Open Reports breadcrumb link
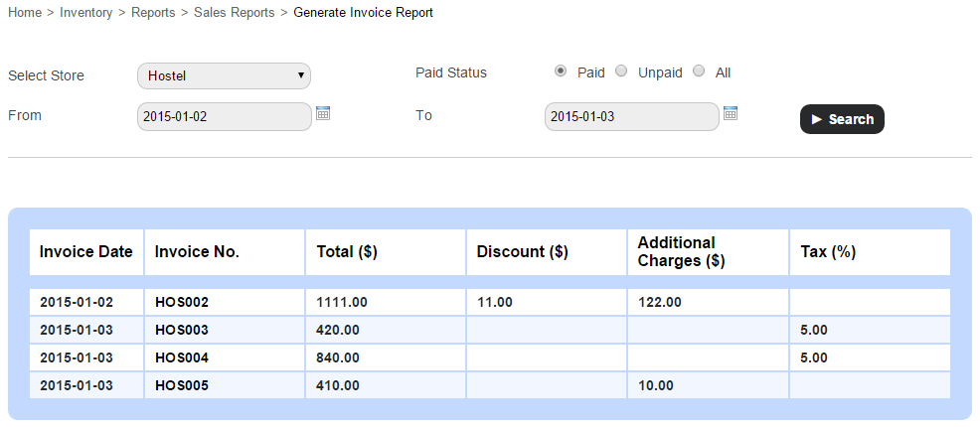Viewport: 980px width, 427px height. 153,13
